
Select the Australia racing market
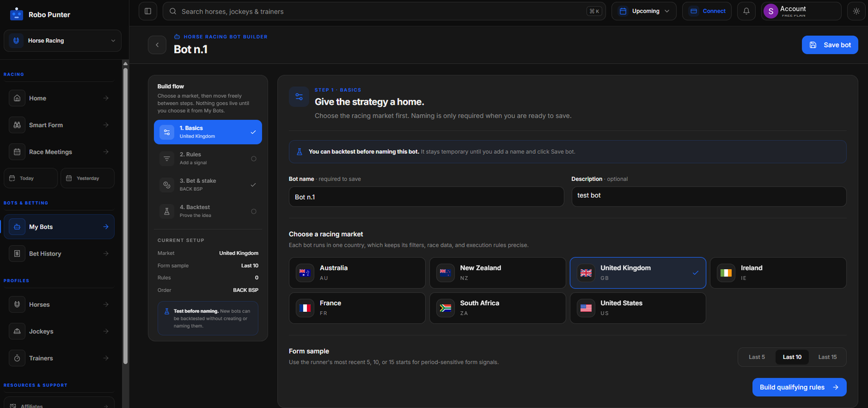(357, 273)
